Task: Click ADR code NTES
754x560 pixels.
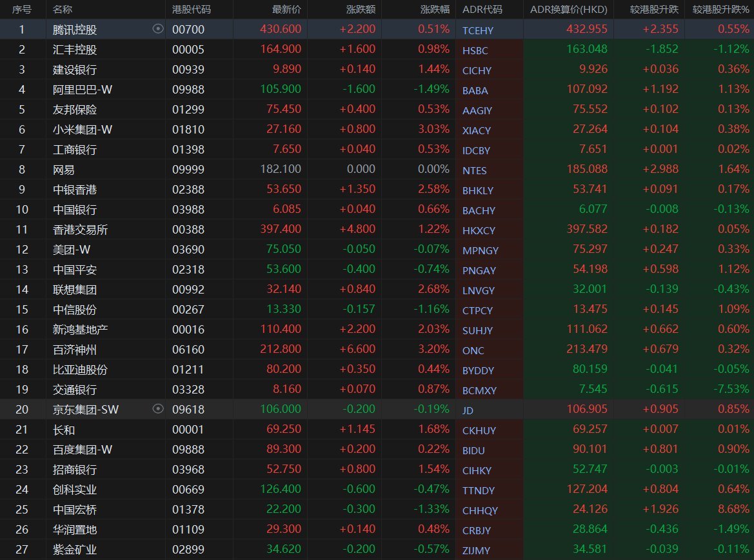Action: pos(474,170)
